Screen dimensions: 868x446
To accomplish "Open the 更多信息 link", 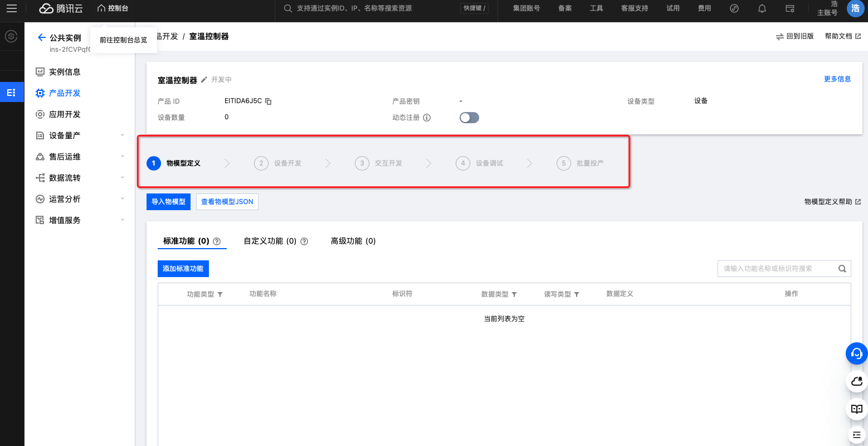I will tap(837, 79).
